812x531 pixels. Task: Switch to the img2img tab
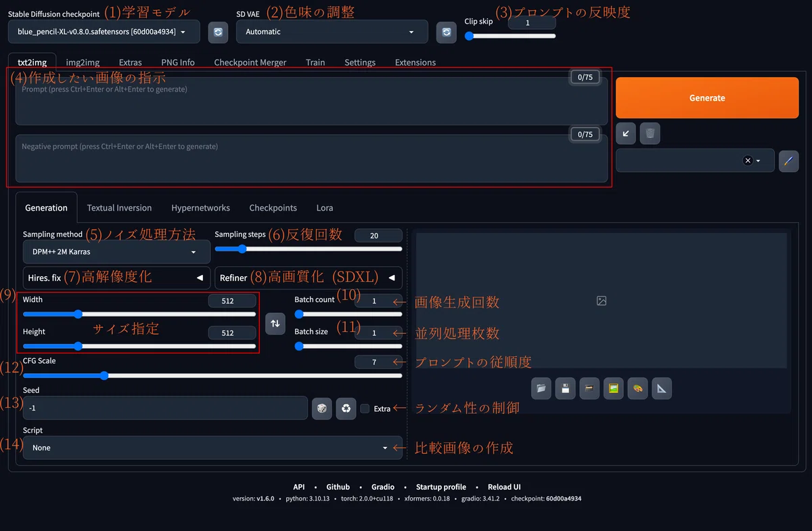pos(83,62)
